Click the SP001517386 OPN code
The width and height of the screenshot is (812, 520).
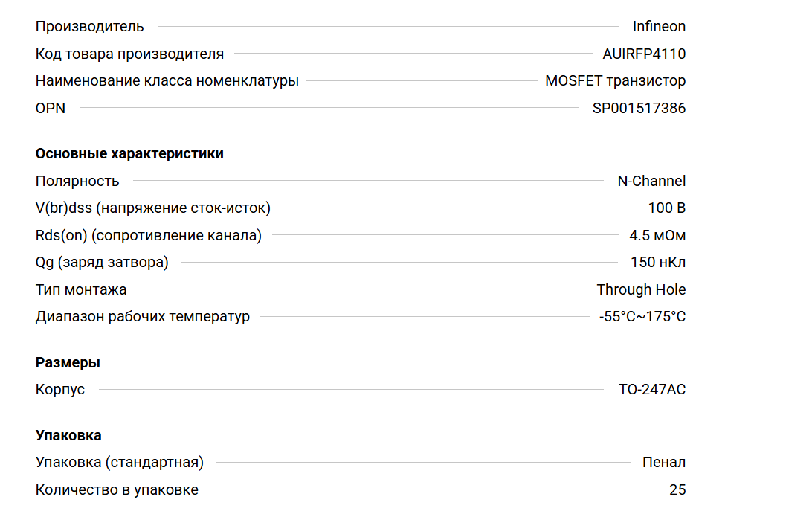tap(639, 108)
